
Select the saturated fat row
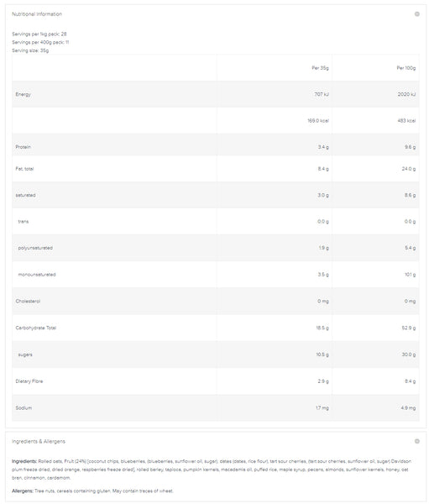pyautogui.click(x=215, y=195)
